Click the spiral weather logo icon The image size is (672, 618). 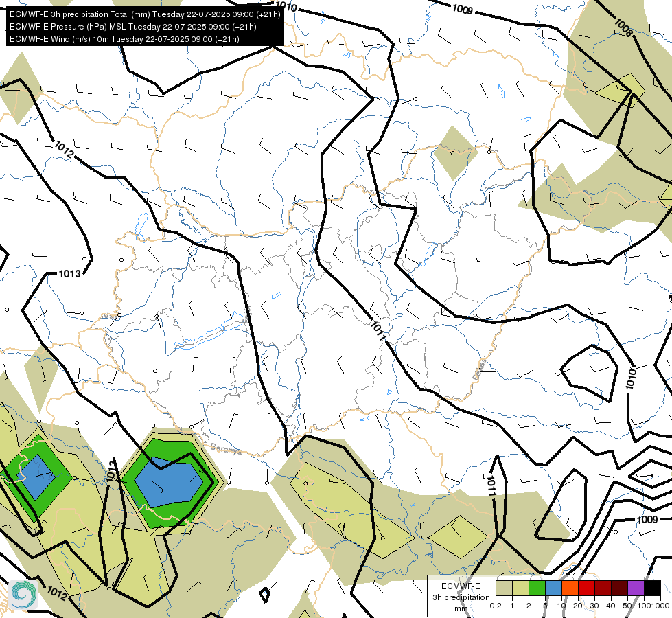click(23, 594)
